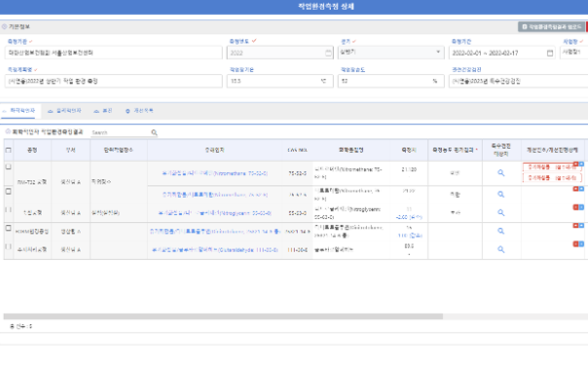Viewport: 588px width, 368px height.
Task: Click red action icon in Nitromethane 75-52-5 row
Action: tap(575, 165)
